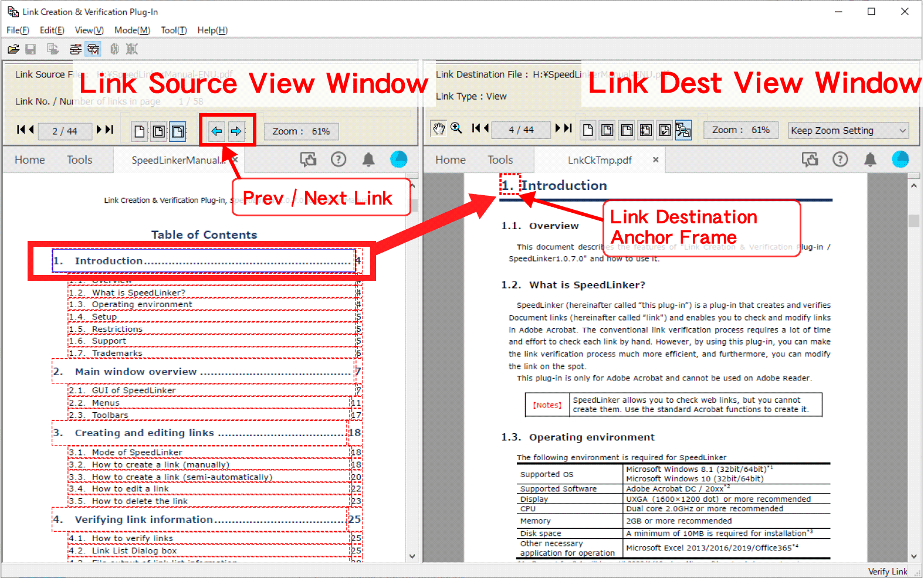Click '4. Verifying link information' contents link
The width and height of the screenshot is (924, 578).
click(x=201, y=520)
